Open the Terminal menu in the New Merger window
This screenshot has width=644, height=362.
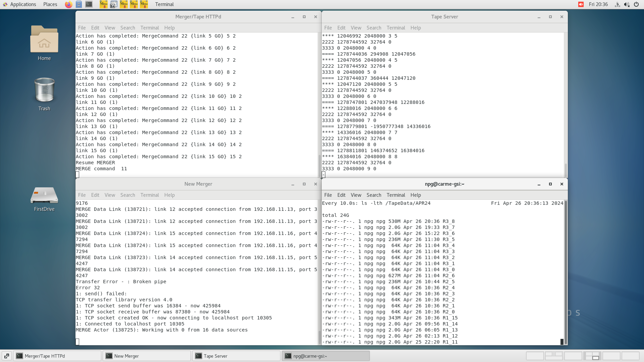pyautogui.click(x=150, y=195)
